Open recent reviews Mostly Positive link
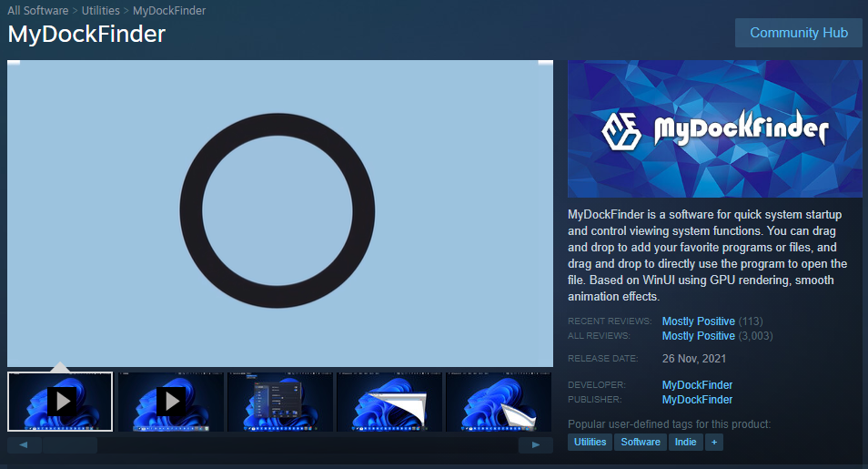The image size is (868, 469). tap(698, 321)
